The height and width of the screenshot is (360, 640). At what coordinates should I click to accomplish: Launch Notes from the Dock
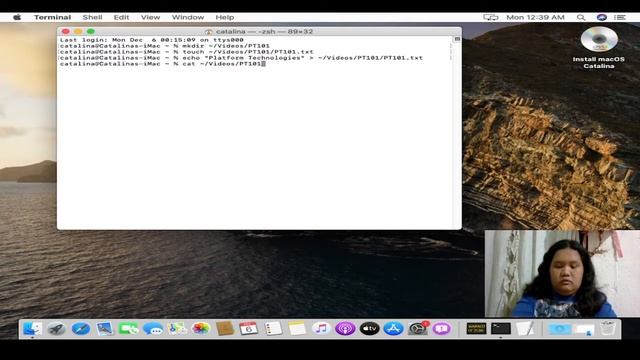tap(297, 329)
